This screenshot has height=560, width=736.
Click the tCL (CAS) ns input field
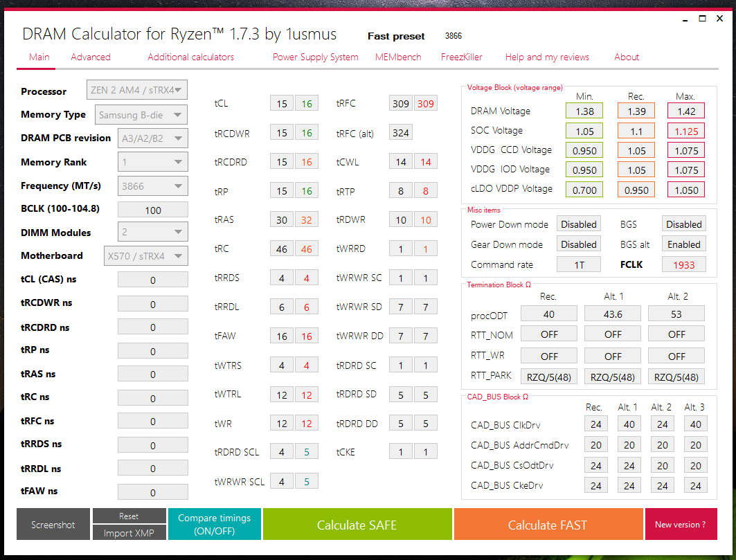[152, 280]
